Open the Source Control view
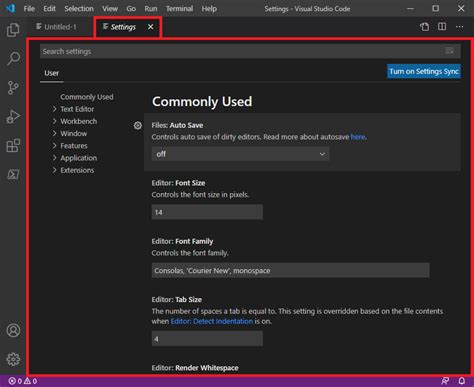The width and height of the screenshot is (474, 387). tap(13, 87)
